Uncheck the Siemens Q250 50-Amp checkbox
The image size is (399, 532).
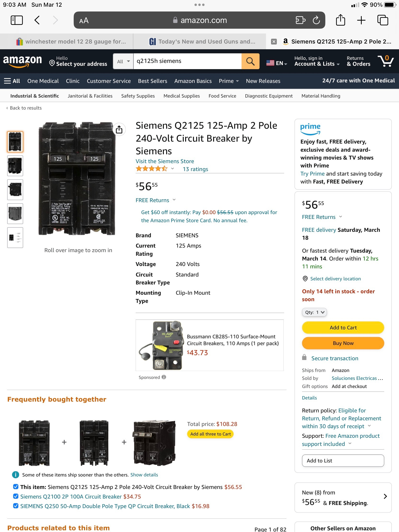(x=16, y=506)
